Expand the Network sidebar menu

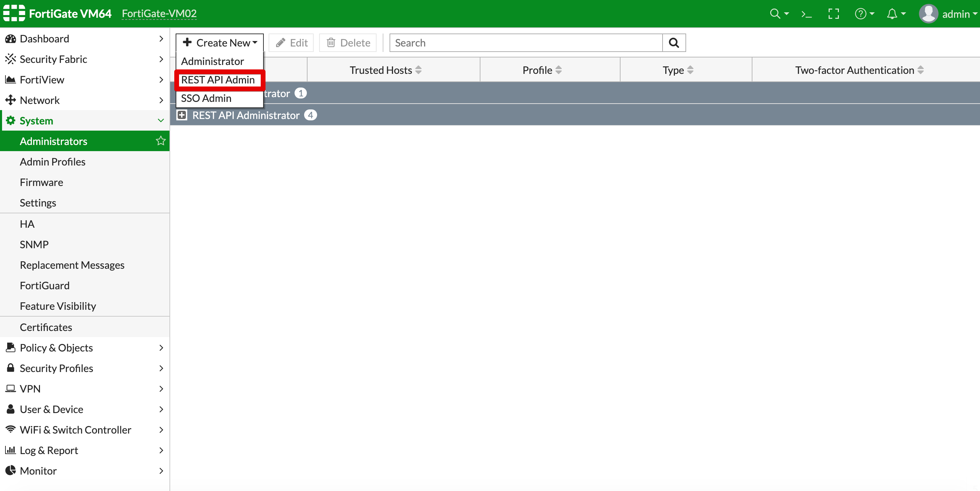click(x=84, y=100)
